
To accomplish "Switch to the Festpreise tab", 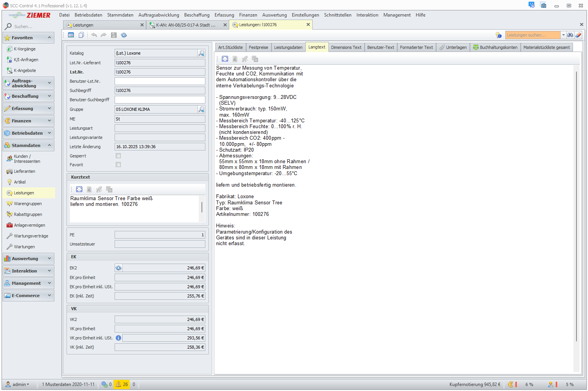I will (258, 47).
